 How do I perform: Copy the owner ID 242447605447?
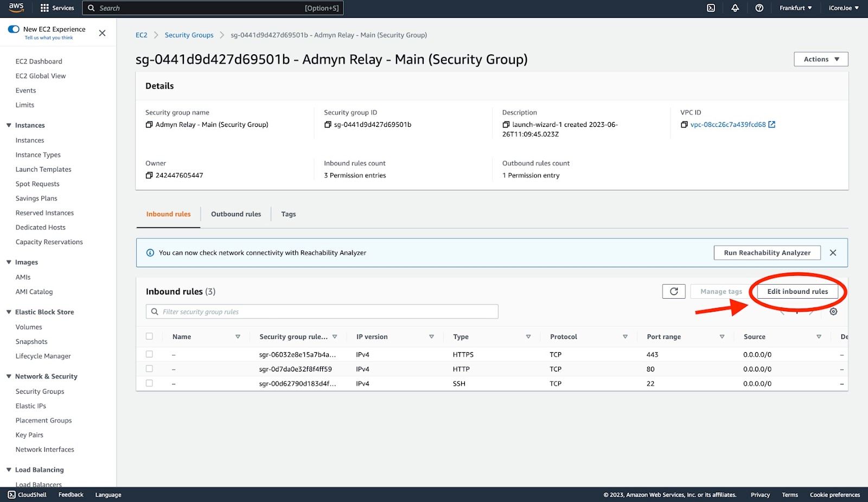tap(149, 176)
